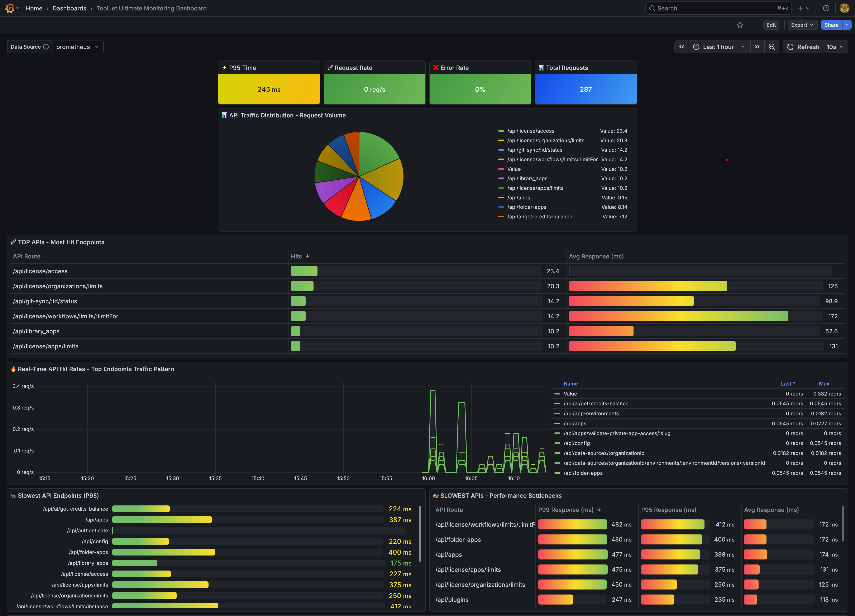Click the add new panel plus icon

coord(801,8)
